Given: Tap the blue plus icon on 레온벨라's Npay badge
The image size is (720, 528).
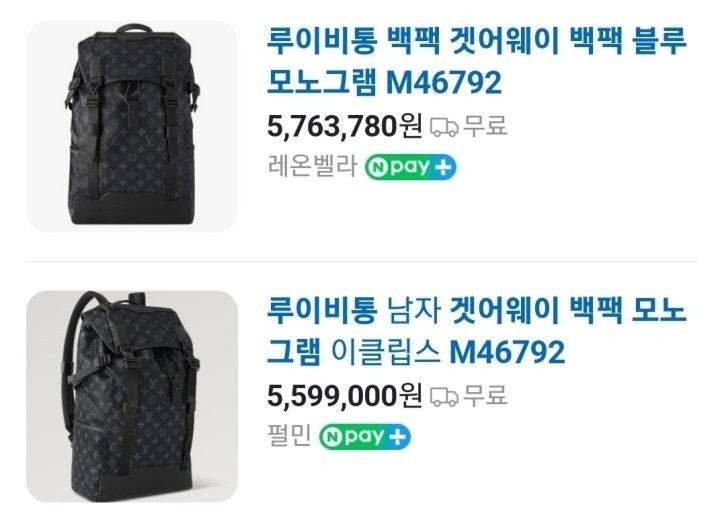Looking at the screenshot, I should point(443,168).
